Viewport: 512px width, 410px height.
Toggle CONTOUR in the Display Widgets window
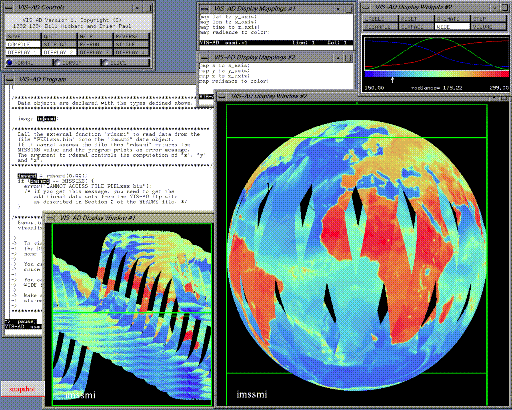[380, 26]
